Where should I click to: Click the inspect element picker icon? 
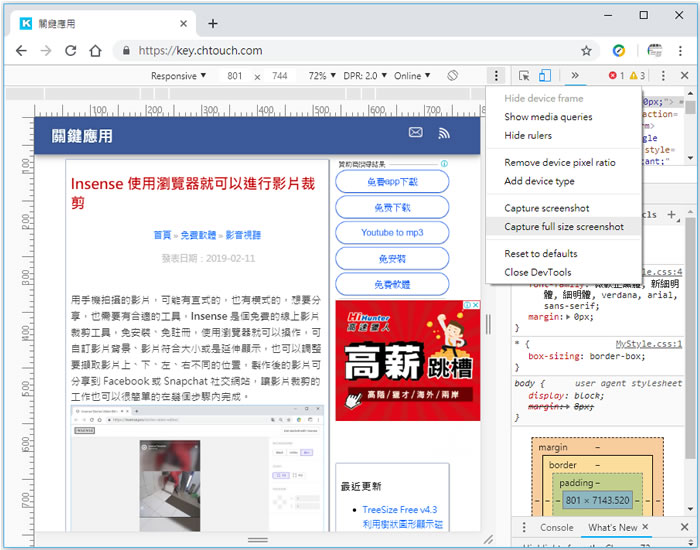524,76
